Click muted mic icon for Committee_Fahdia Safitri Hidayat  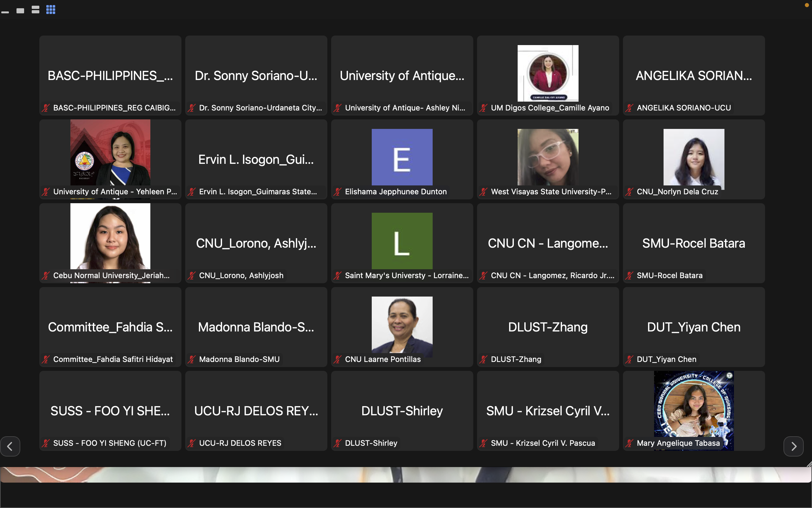(x=46, y=359)
